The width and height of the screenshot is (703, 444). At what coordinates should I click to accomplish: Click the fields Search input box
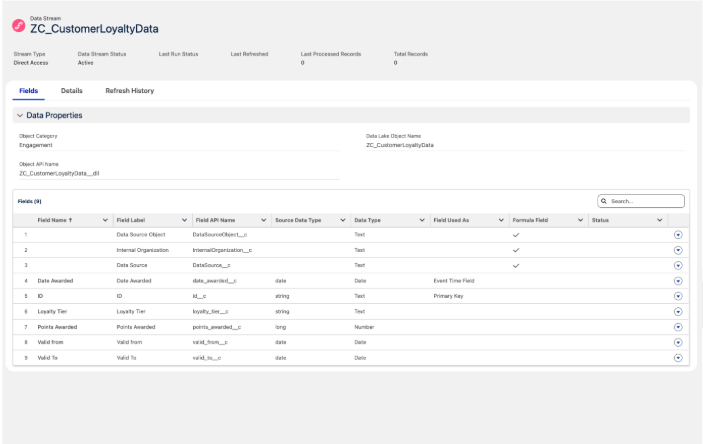pos(641,201)
